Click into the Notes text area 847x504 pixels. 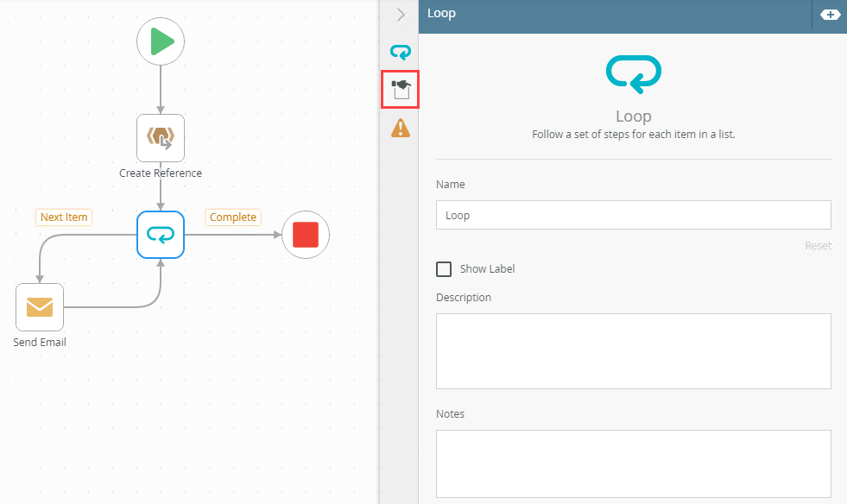(633, 463)
